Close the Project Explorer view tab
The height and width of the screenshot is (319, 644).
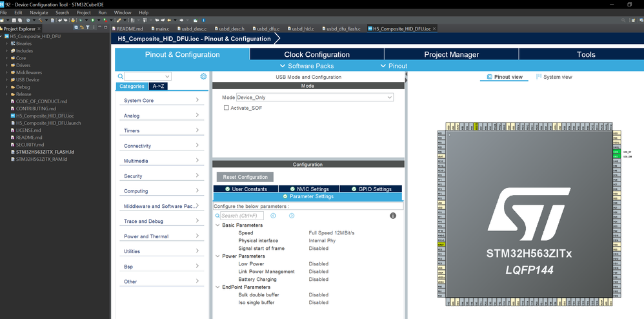click(39, 29)
